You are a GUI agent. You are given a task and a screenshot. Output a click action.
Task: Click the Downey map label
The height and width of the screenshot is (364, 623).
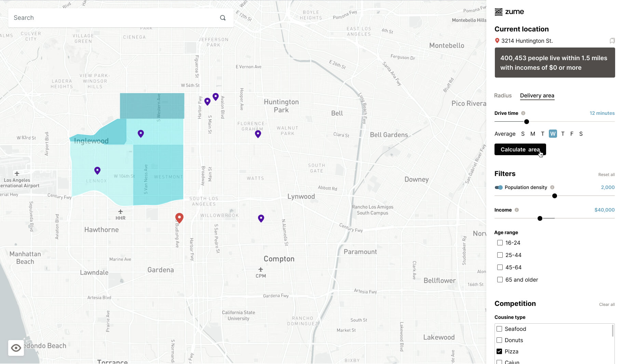[x=416, y=179]
